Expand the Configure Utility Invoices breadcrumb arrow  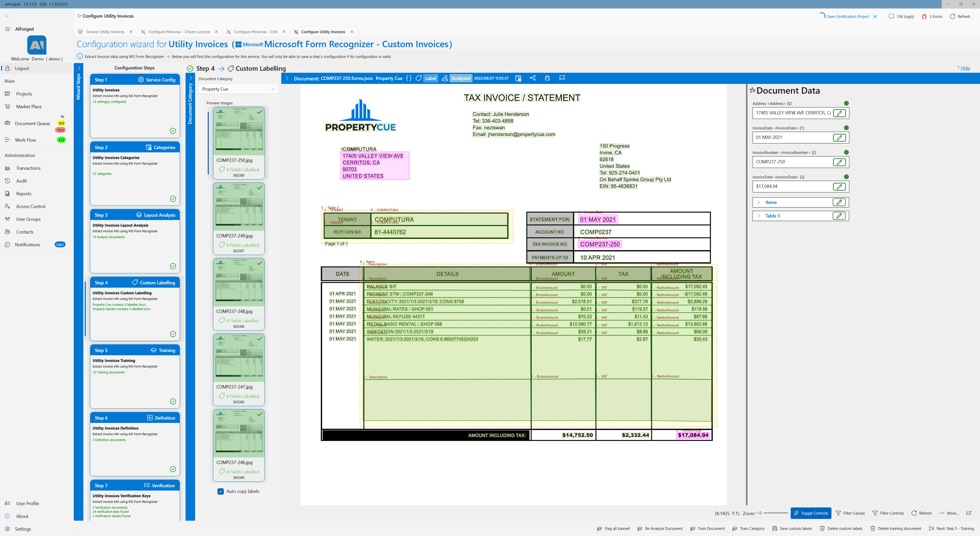[79, 16]
